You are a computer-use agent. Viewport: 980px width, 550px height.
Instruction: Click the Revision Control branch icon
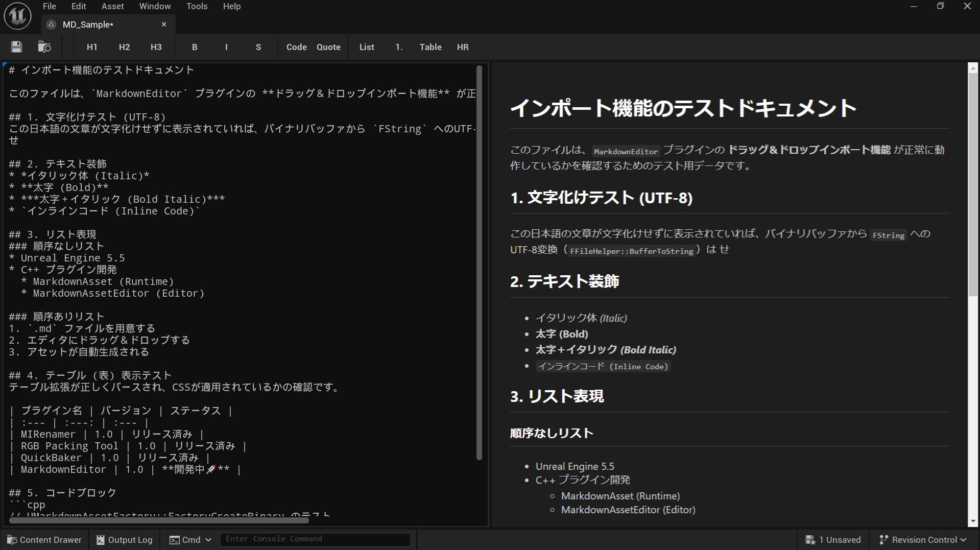tap(882, 539)
